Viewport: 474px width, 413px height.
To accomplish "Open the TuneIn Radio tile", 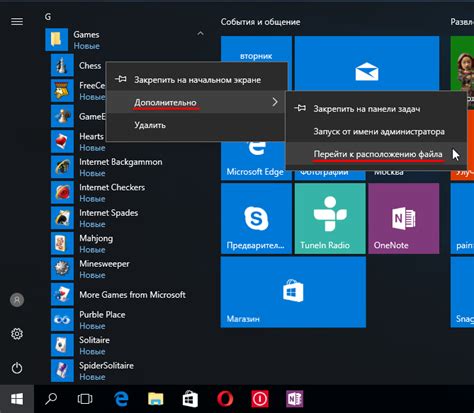I will [330, 219].
